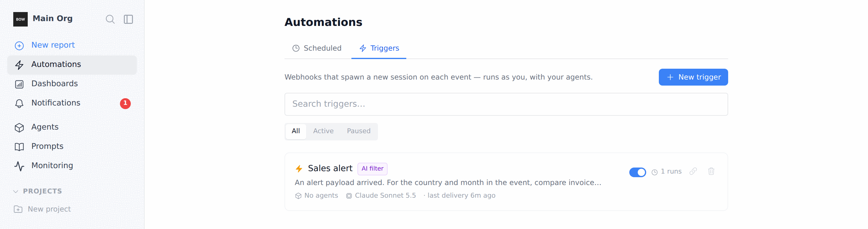868x229 pixels.
Task: Collapse the sidebar with the panel icon
Action: point(128,19)
